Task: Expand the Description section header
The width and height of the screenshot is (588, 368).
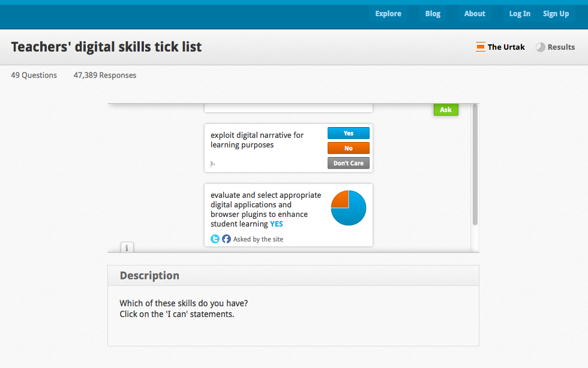Action: pos(149,275)
